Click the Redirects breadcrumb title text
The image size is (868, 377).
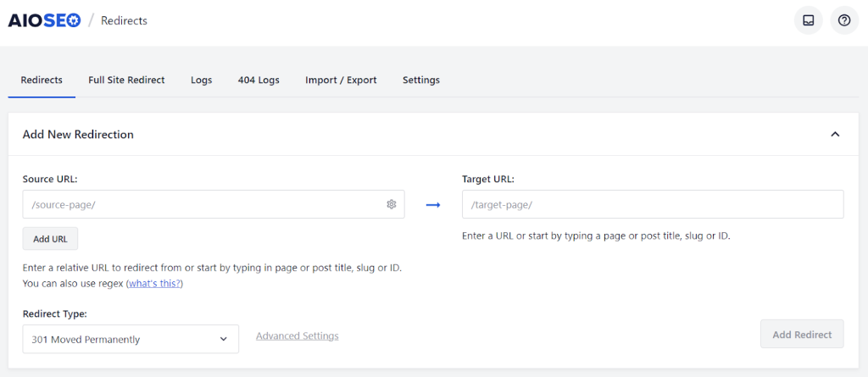point(124,20)
